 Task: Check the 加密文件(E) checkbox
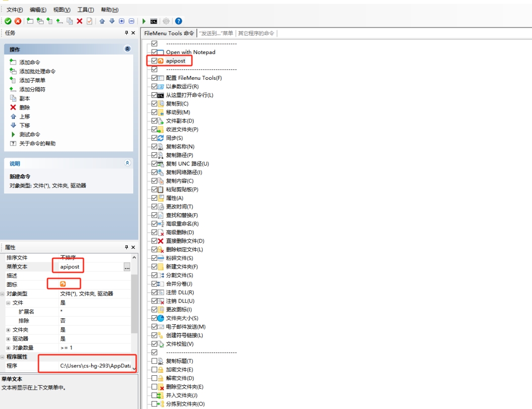pyautogui.click(x=155, y=370)
